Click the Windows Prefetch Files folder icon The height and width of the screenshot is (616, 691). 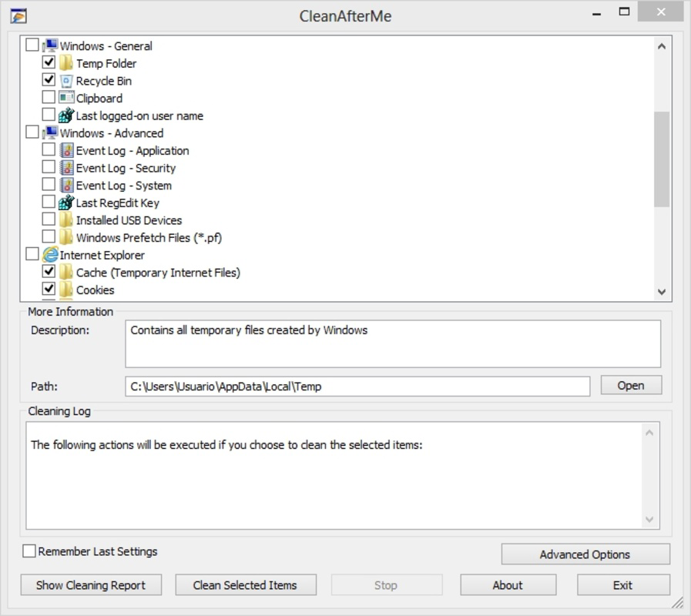point(66,237)
